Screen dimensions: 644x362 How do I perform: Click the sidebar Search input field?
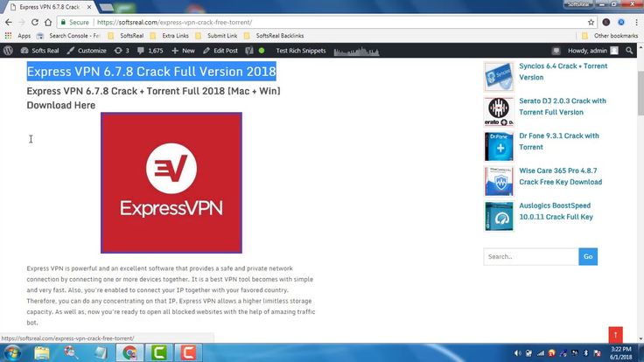click(x=530, y=256)
